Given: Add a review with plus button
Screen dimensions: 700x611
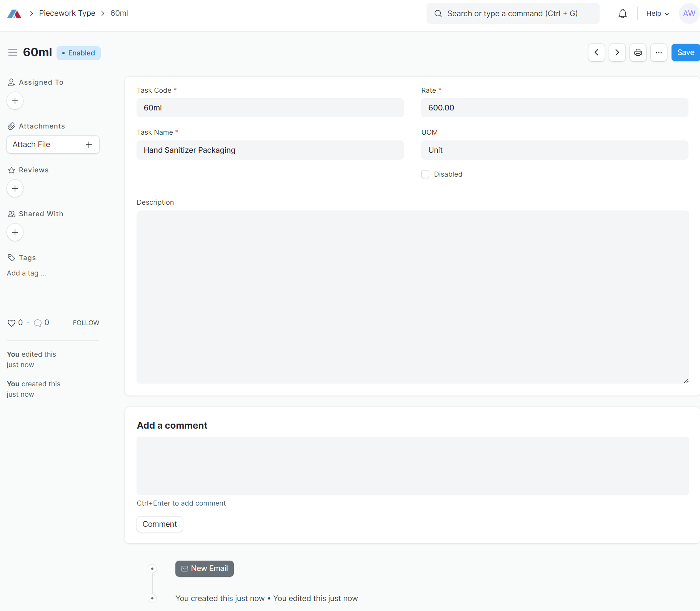Looking at the screenshot, I should coord(15,189).
